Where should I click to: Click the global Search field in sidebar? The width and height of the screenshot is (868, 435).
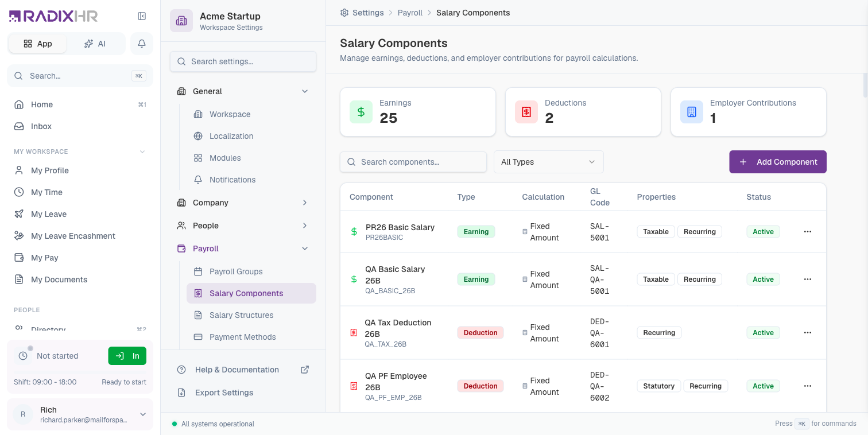(x=80, y=76)
